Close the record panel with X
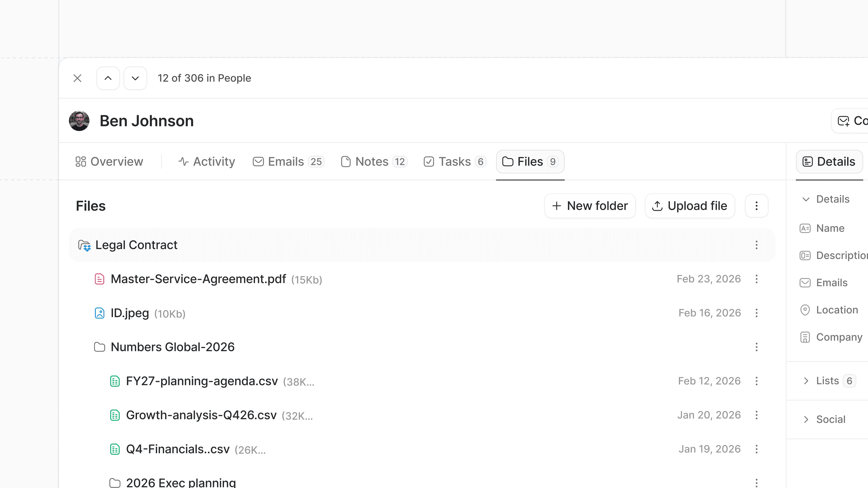868x488 pixels. [x=78, y=78]
